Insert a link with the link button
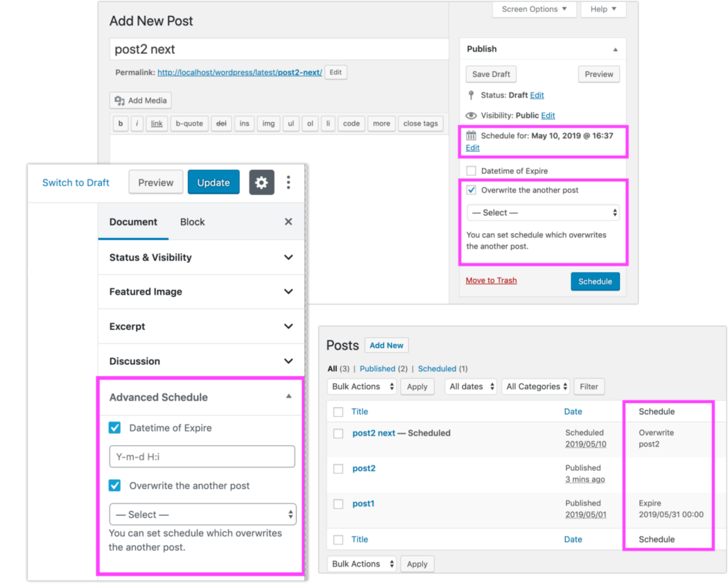This screenshot has height=584, width=728. click(x=157, y=123)
